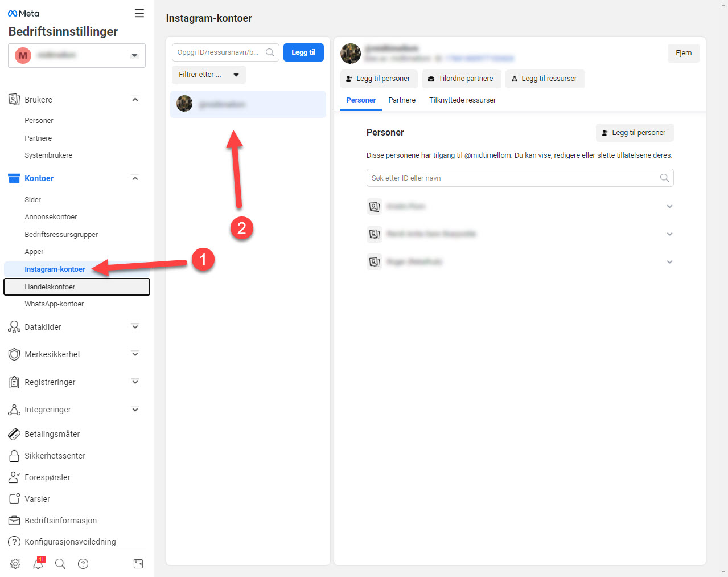
Task: Click the Varsler icon in sidebar
Action: tap(14, 499)
